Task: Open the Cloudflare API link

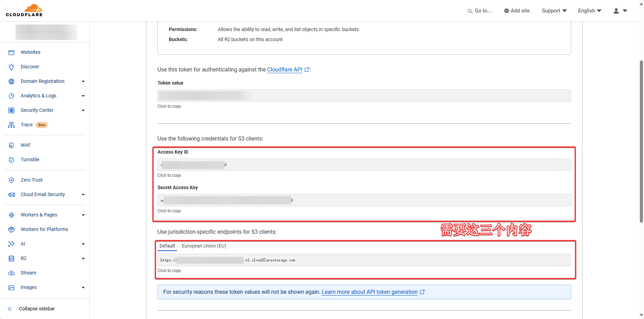Action: coord(284,69)
